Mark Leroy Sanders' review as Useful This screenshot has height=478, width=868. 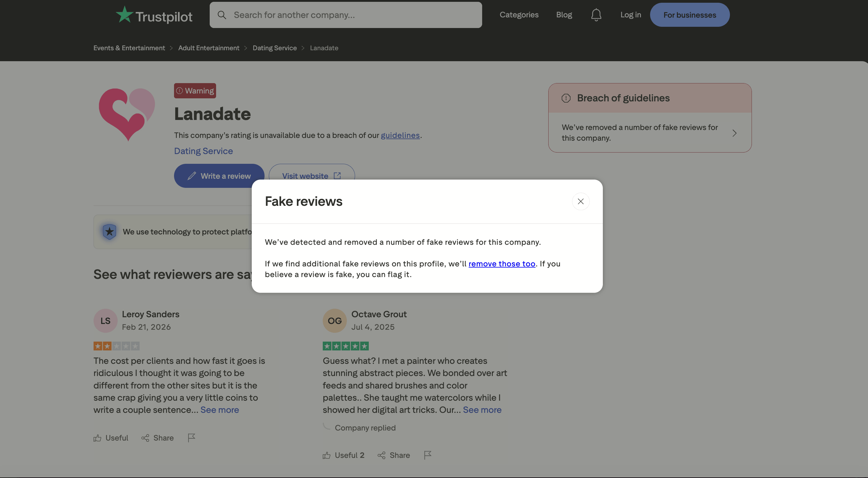(111, 438)
